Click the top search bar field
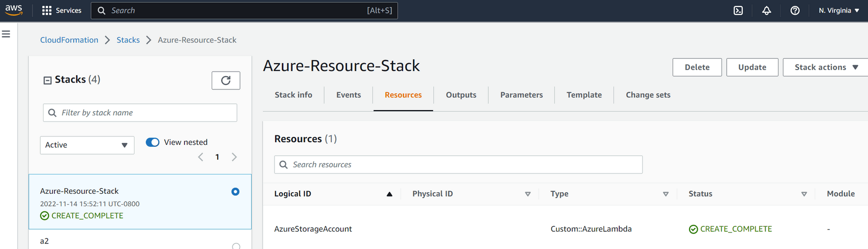The width and height of the screenshot is (868, 249). point(244,10)
